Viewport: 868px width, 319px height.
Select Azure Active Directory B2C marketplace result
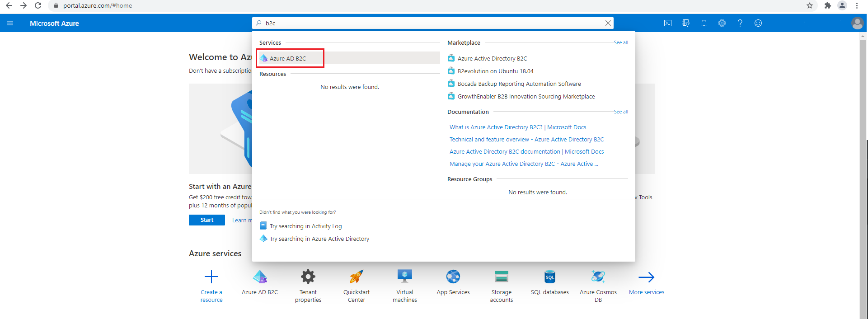point(492,58)
